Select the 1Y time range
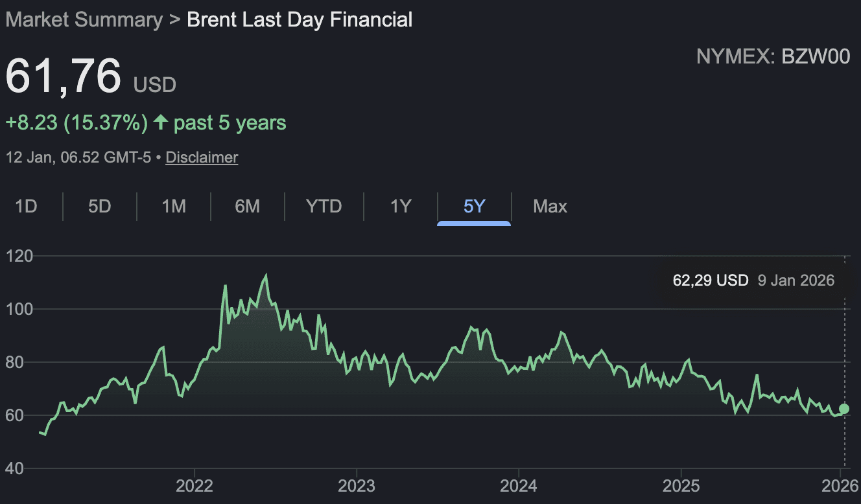Screen dimensions: 861x504 click(400, 206)
